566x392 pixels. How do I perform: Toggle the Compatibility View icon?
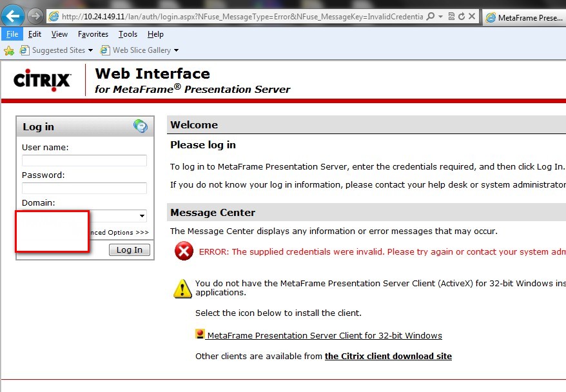[x=451, y=16]
